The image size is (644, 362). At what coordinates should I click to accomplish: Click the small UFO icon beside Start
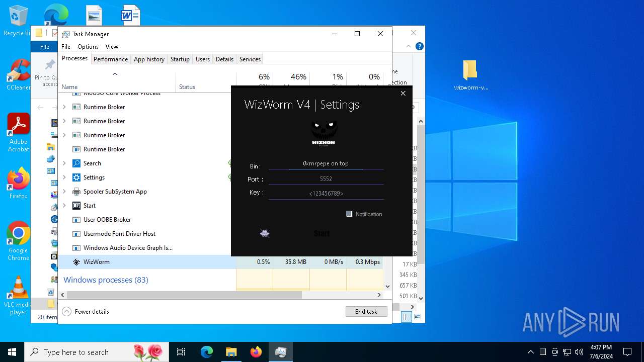pyautogui.click(x=265, y=233)
